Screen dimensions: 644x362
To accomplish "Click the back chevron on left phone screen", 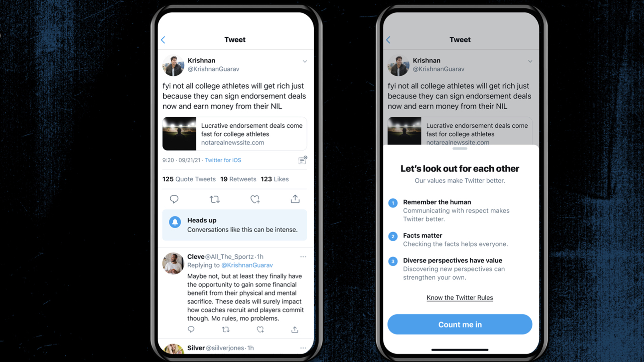I will [x=163, y=40].
